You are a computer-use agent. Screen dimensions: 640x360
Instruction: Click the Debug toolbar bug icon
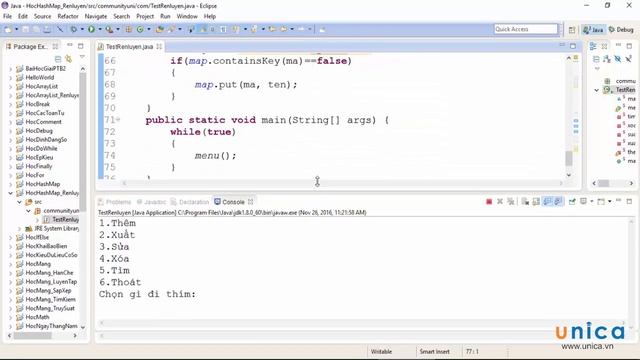pyautogui.click(x=73, y=29)
